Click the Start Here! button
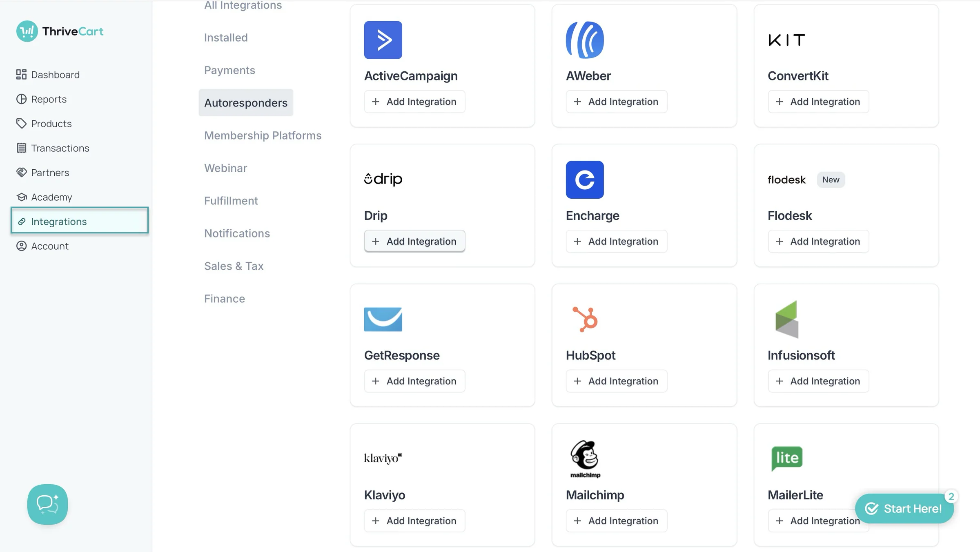Image resolution: width=980 pixels, height=552 pixels. coord(904,508)
